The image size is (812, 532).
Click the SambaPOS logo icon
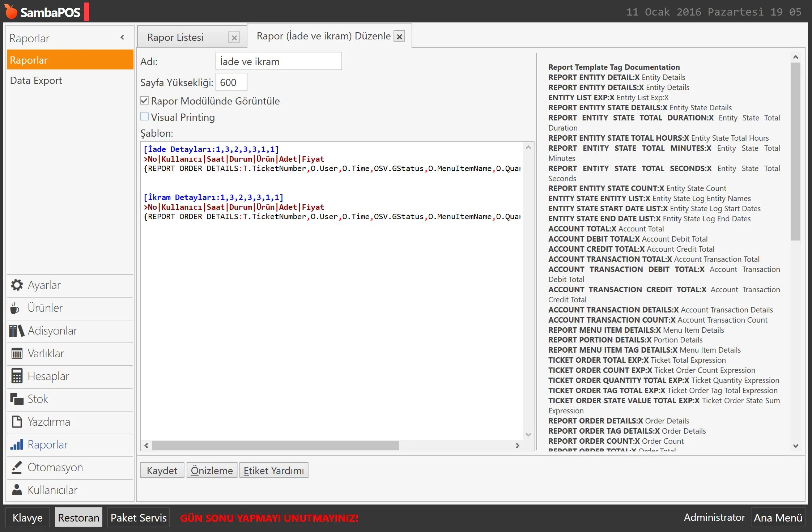tap(10, 12)
